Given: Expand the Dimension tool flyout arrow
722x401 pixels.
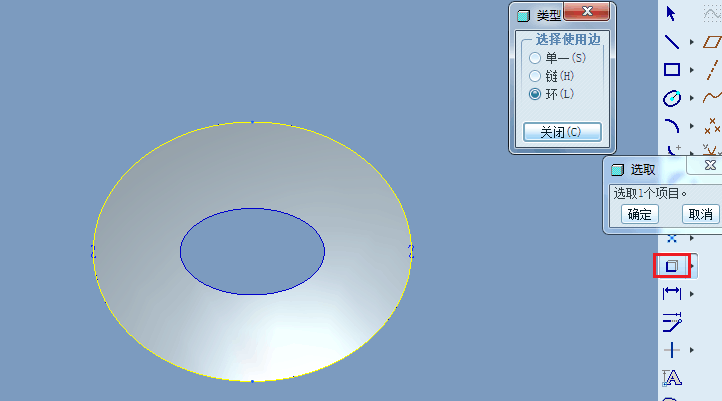Looking at the screenshot, I should coord(691,294).
